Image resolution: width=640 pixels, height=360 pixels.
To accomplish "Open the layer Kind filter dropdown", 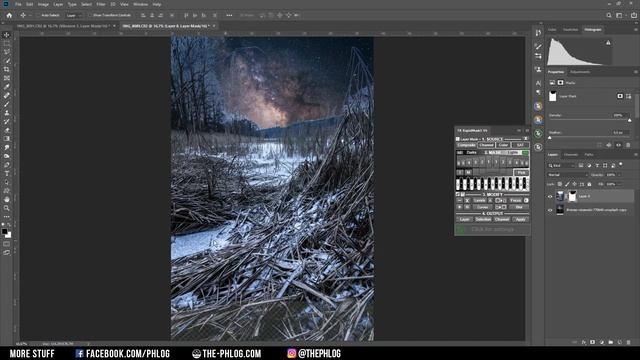I will [x=562, y=165].
